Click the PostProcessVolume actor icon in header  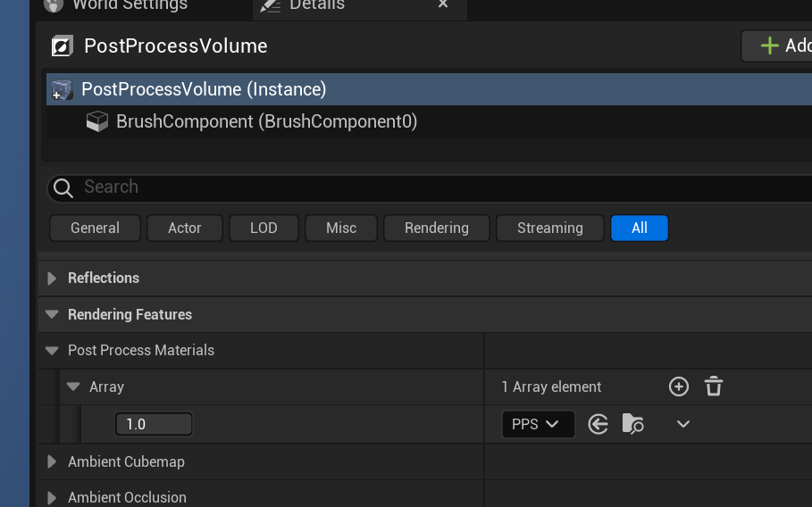click(62, 46)
